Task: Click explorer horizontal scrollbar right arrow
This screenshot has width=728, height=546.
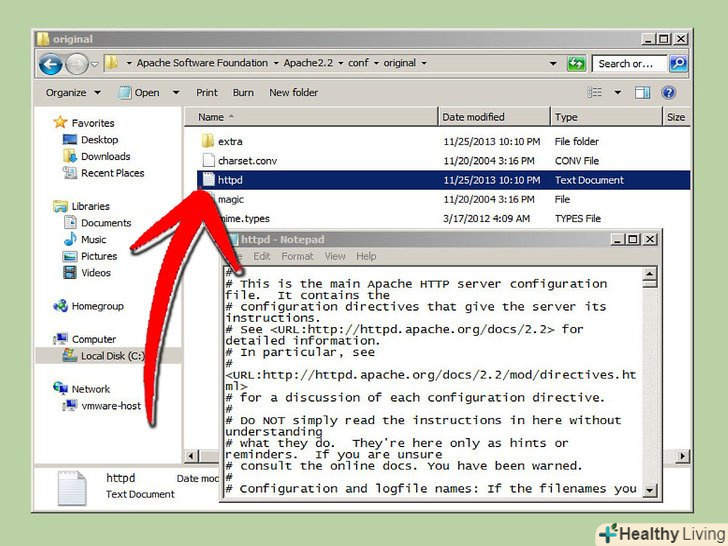Action: pyautogui.click(x=682, y=456)
